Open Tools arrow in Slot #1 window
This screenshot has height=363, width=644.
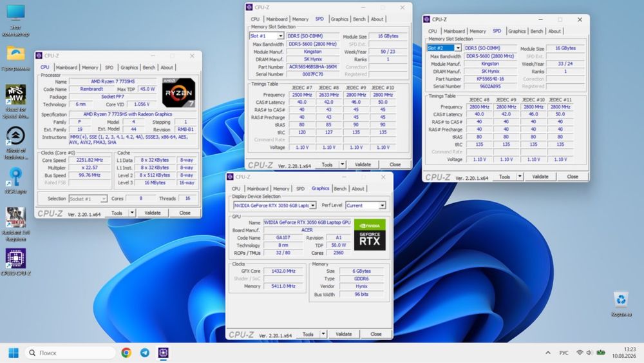tap(342, 164)
